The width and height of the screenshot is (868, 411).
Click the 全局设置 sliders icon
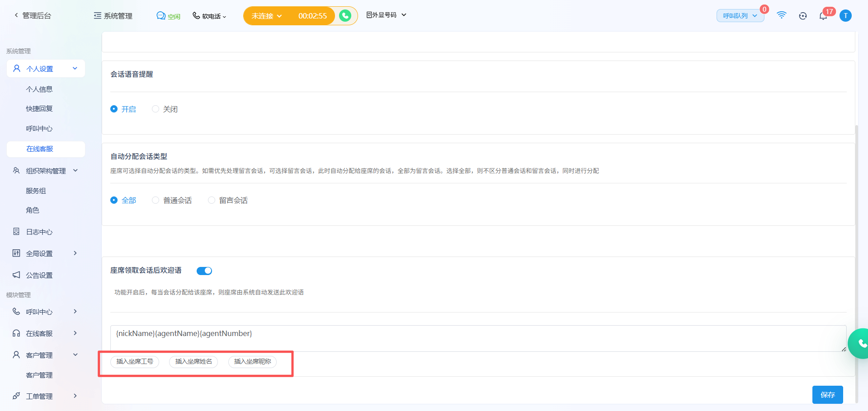tap(16, 253)
